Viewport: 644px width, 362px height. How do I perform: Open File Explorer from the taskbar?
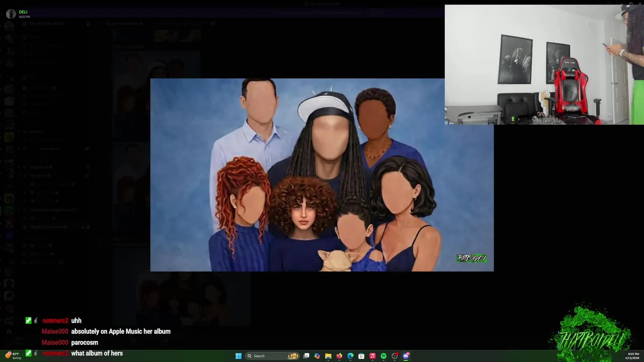coord(328,356)
